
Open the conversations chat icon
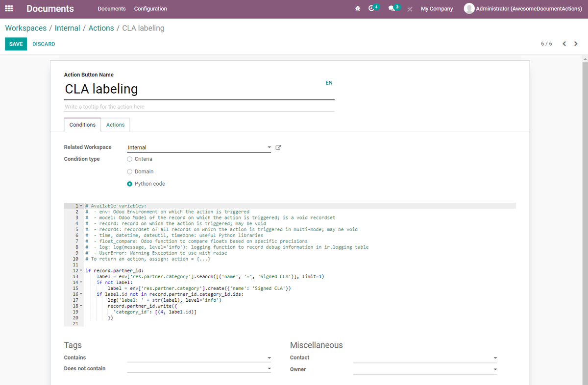coord(392,8)
